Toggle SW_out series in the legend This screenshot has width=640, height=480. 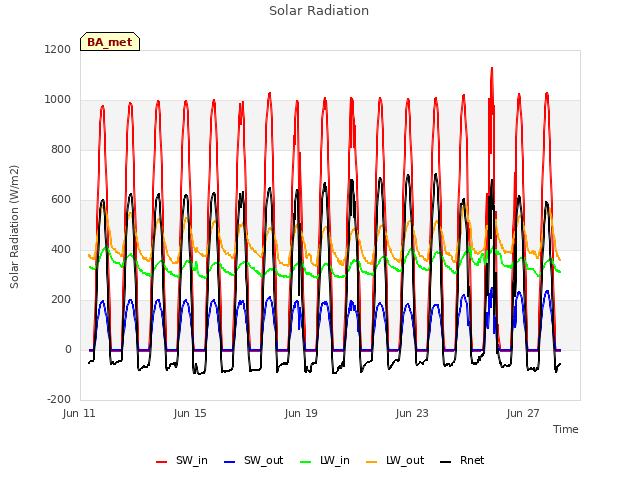253,460
